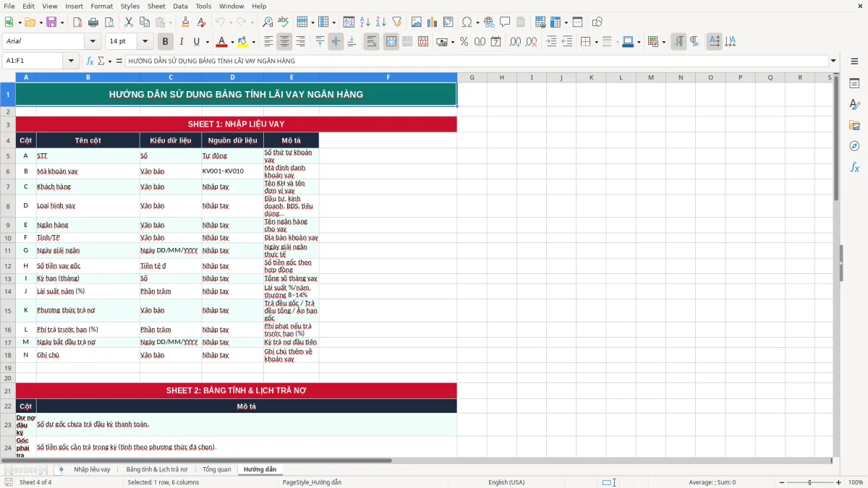The width and height of the screenshot is (868, 488).
Task: Sort descending Z to A
Action: tap(380, 22)
